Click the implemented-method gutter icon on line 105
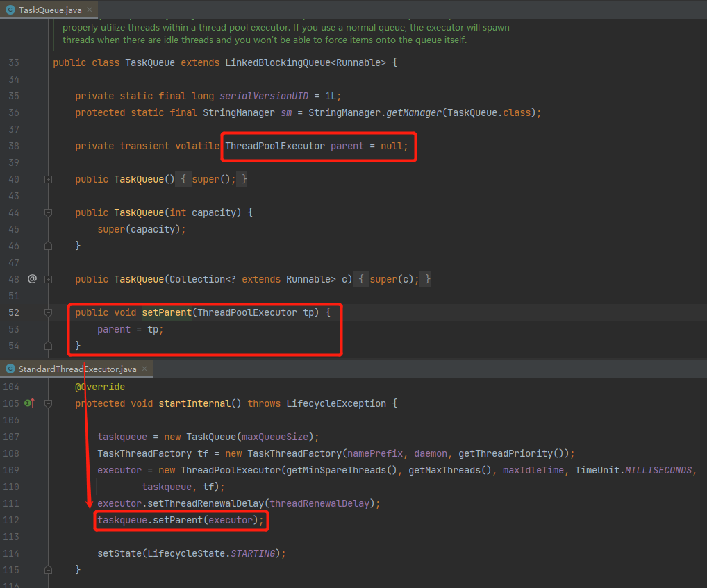Screen dimensions: 707x588 [x=29, y=403]
